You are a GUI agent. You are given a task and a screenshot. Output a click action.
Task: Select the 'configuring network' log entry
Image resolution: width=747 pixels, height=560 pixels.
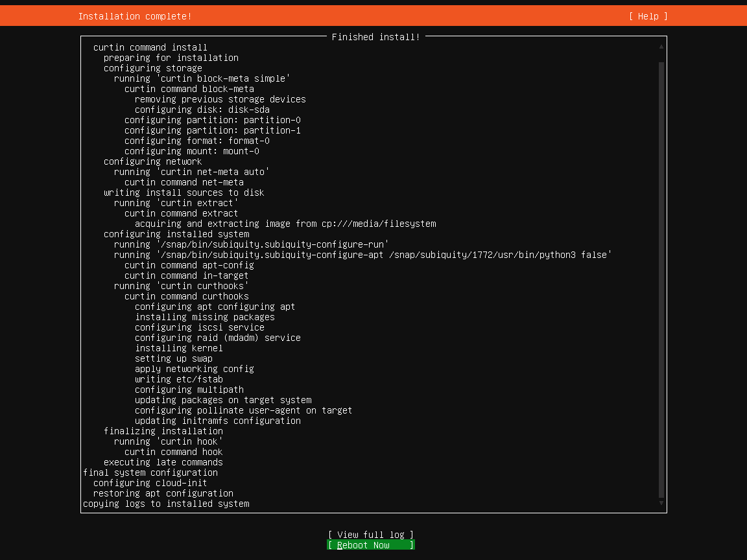153,161
